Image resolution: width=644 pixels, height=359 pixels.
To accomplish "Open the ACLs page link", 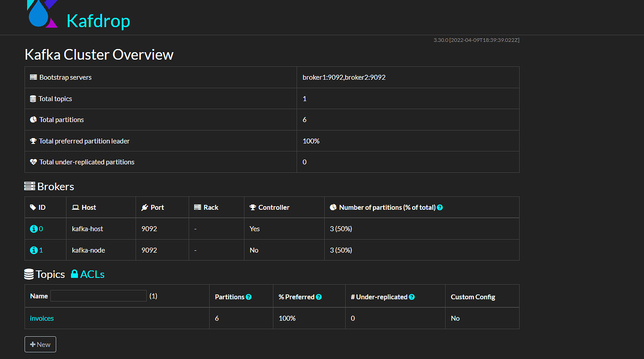I will (92, 274).
